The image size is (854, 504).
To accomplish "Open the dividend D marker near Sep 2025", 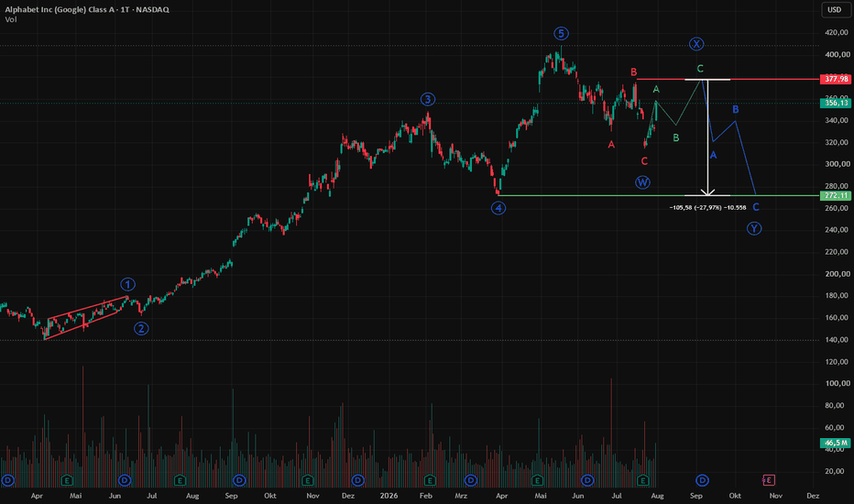I will pyautogui.click(x=239, y=480).
